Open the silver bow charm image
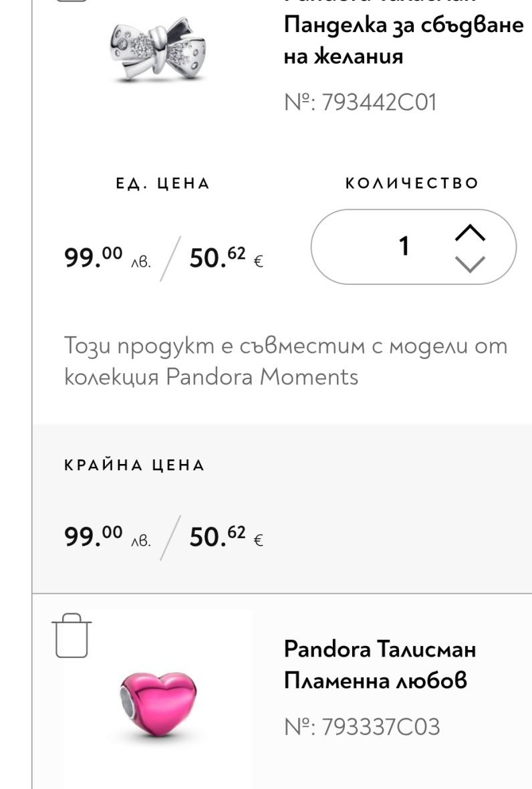532x789 pixels. tap(158, 47)
